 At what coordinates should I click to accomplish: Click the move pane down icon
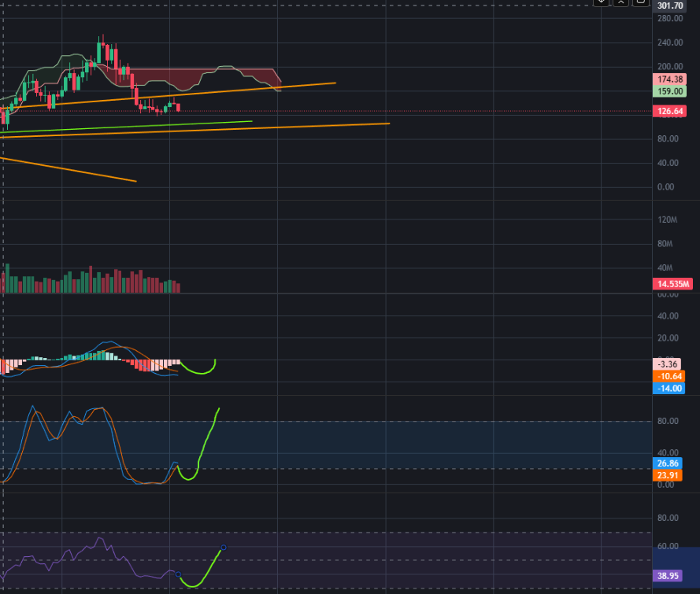tap(601, 2)
